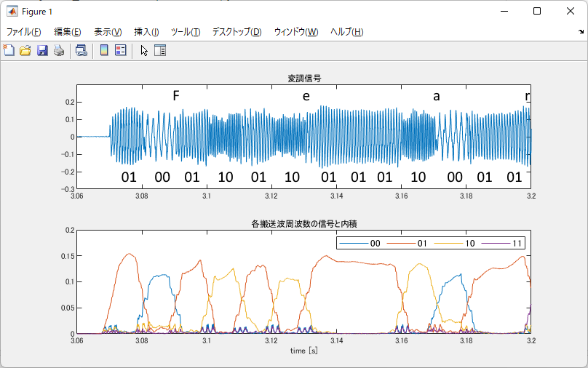The width and height of the screenshot is (588, 368).
Task: Click the dock figure arrow at the menu bar's right
Action: [581, 32]
